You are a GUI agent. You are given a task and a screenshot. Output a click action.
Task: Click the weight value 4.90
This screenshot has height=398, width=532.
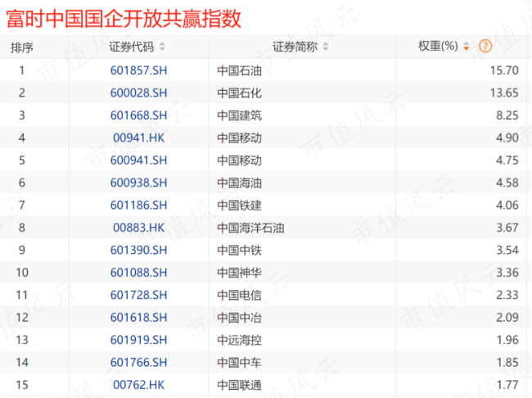(507, 138)
